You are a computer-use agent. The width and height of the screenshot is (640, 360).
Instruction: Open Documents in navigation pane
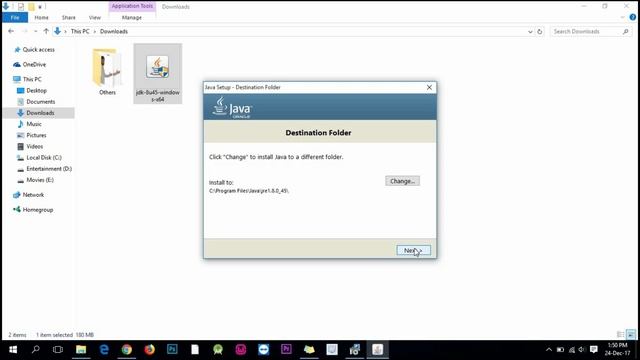[40, 102]
